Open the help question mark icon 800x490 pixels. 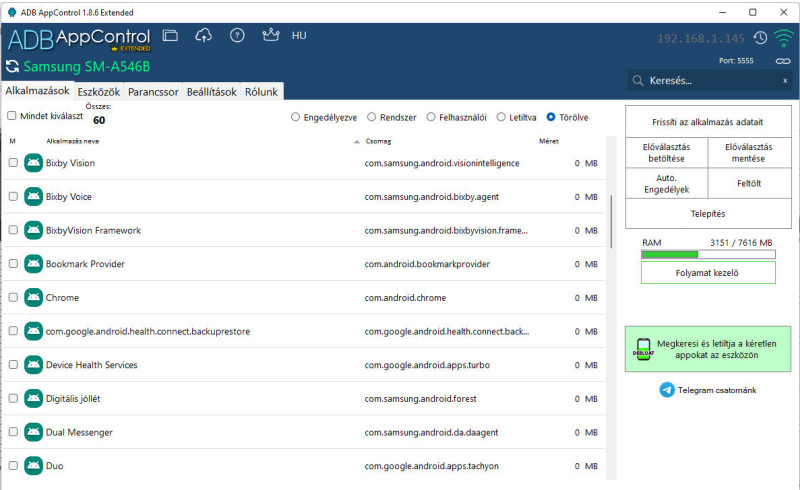(237, 35)
